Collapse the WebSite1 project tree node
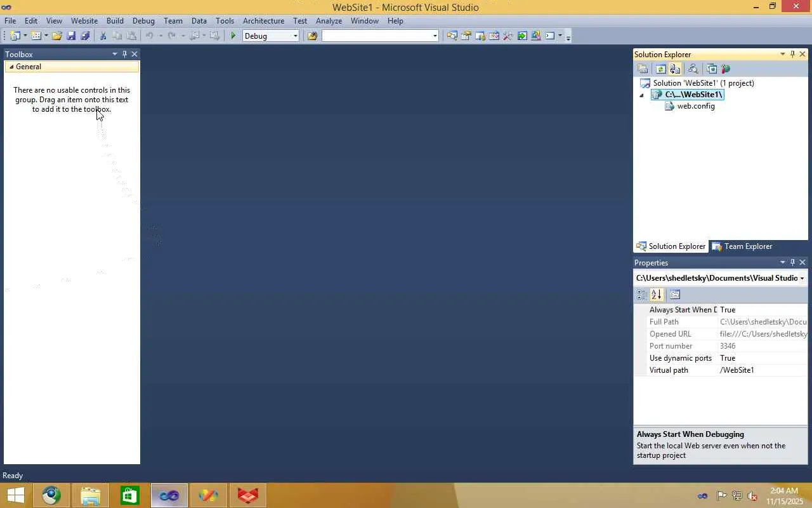Image resolution: width=812 pixels, height=508 pixels. pyautogui.click(x=641, y=95)
